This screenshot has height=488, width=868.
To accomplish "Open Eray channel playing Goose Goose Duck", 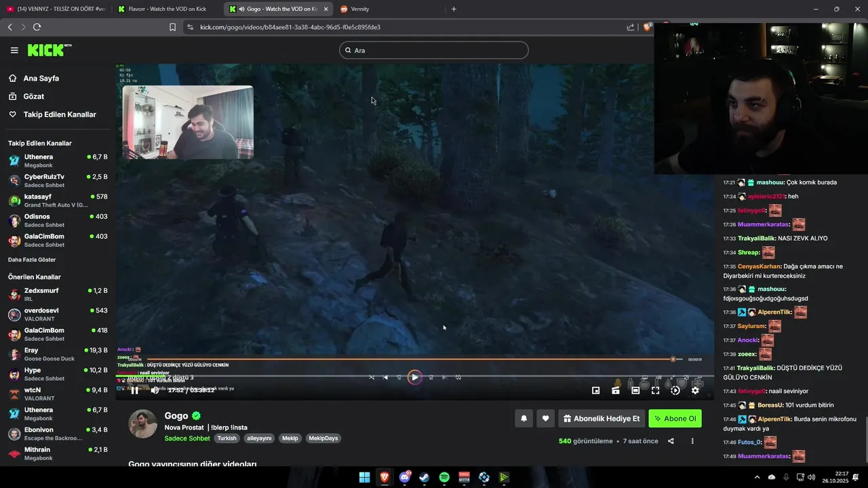I will click(x=58, y=354).
